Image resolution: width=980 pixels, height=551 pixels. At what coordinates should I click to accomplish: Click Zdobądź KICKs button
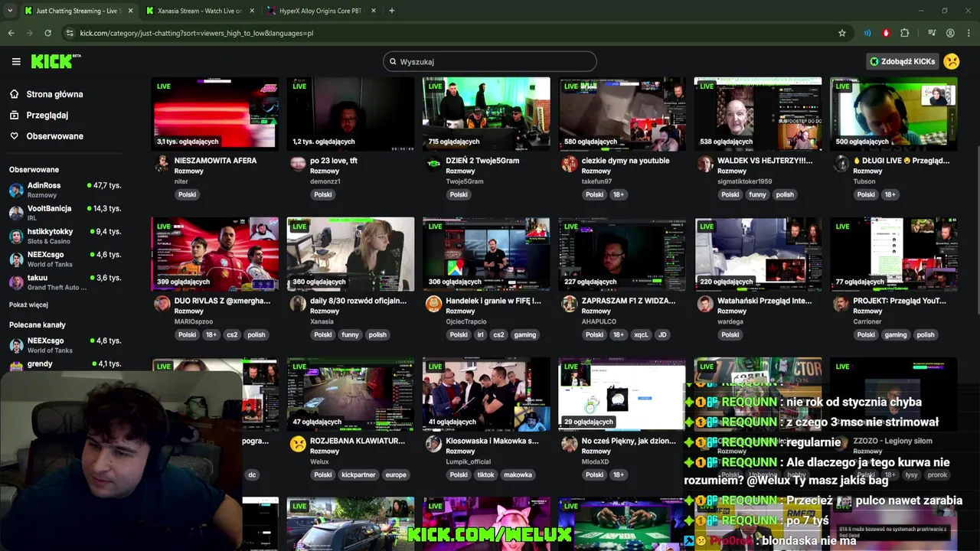tap(903, 61)
